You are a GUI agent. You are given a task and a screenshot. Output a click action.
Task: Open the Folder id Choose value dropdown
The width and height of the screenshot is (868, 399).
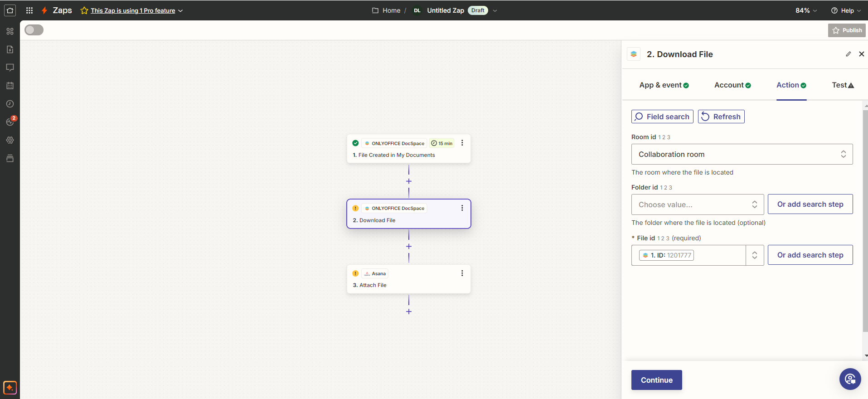[697, 204]
